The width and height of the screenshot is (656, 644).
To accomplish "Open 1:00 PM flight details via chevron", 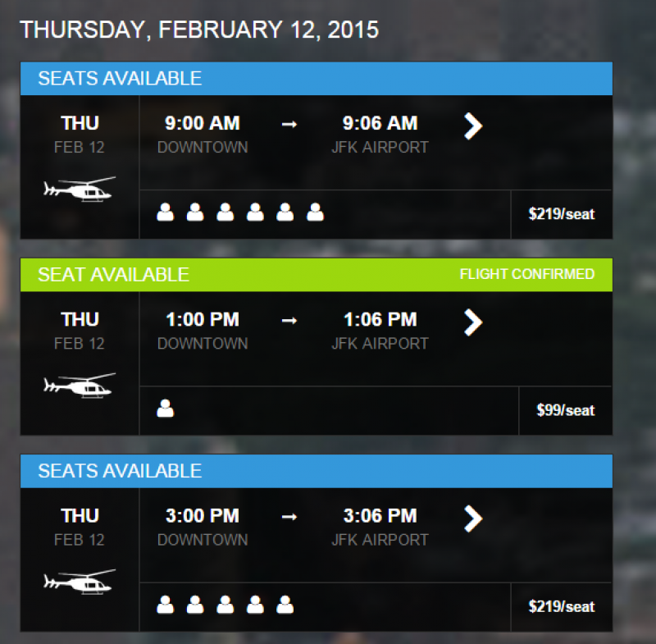I will point(473,322).
